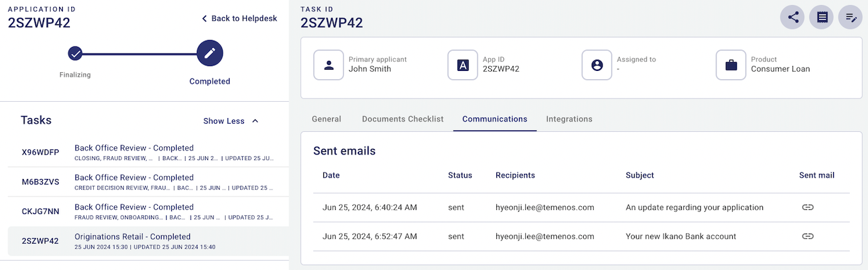Click the share icon button

[x=793, y=17]
